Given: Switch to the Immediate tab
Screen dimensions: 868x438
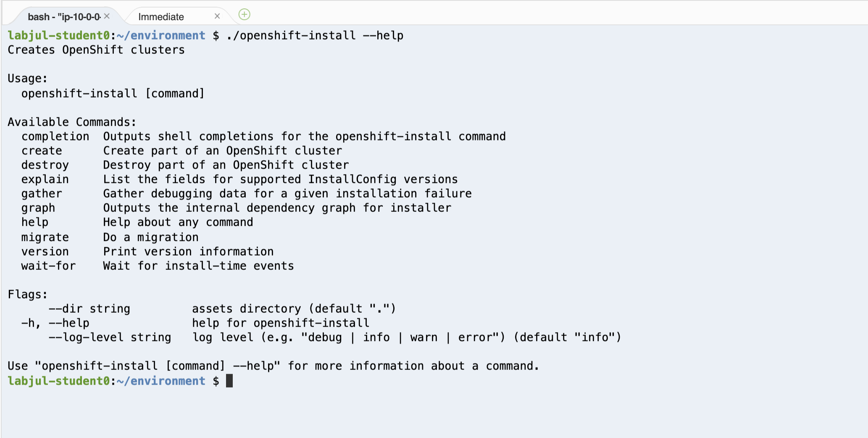Looking at the screenshot, I should [x=161, y=17].
